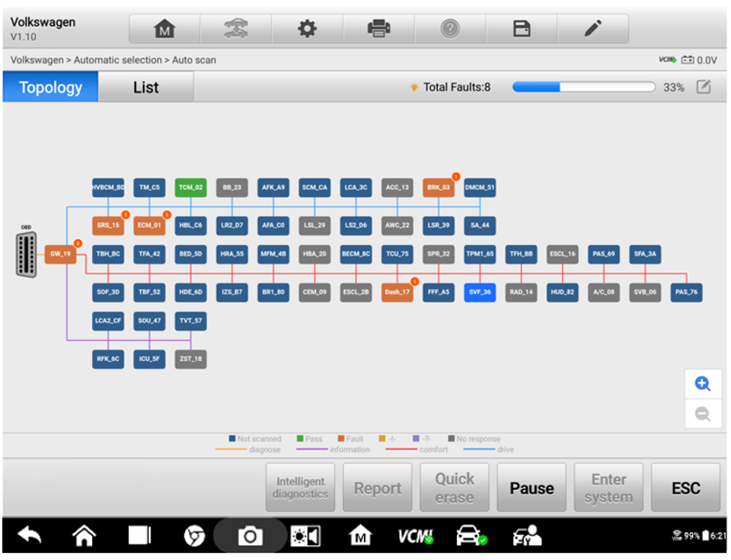Open the GW_19 gateway node

(60, 254)
